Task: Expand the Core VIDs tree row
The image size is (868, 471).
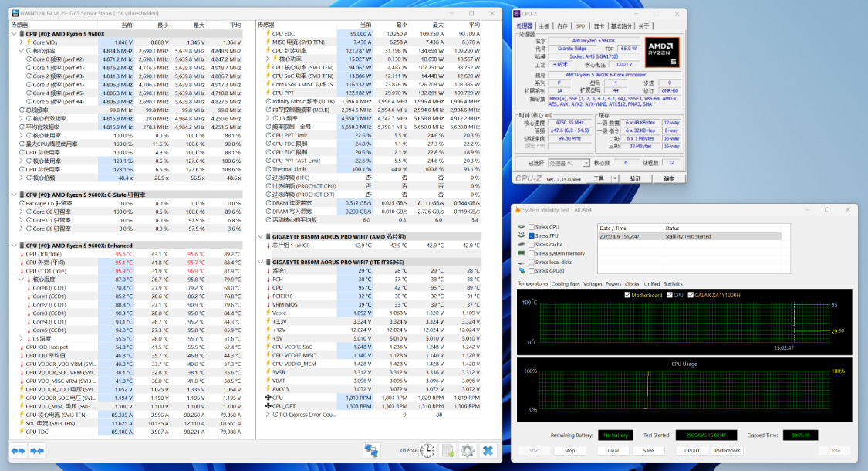Action: tap(21, 42)
